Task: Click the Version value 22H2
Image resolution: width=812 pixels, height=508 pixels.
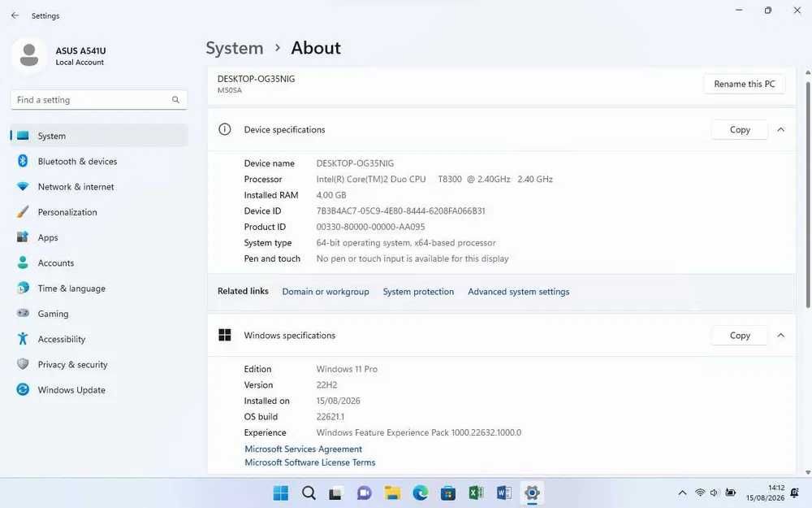Action: point(326,384)
